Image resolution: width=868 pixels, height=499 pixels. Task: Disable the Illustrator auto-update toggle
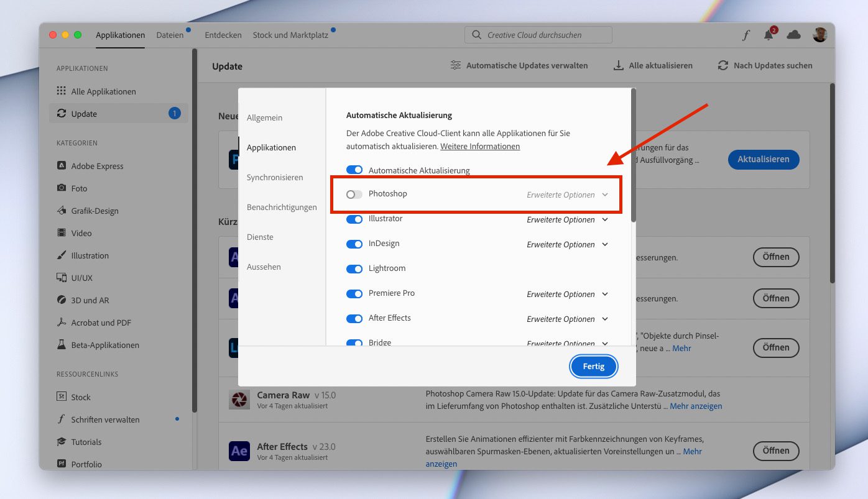354,219
